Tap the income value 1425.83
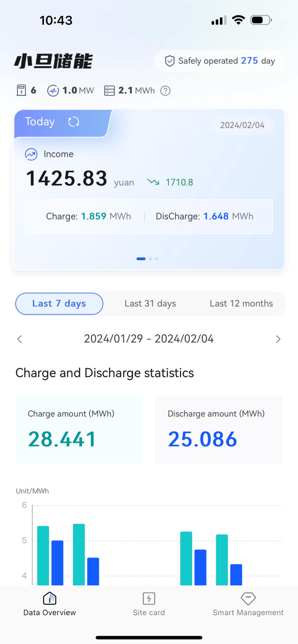Screen dimensions: 298x644 pyautogui.click(x=66, y=178)
